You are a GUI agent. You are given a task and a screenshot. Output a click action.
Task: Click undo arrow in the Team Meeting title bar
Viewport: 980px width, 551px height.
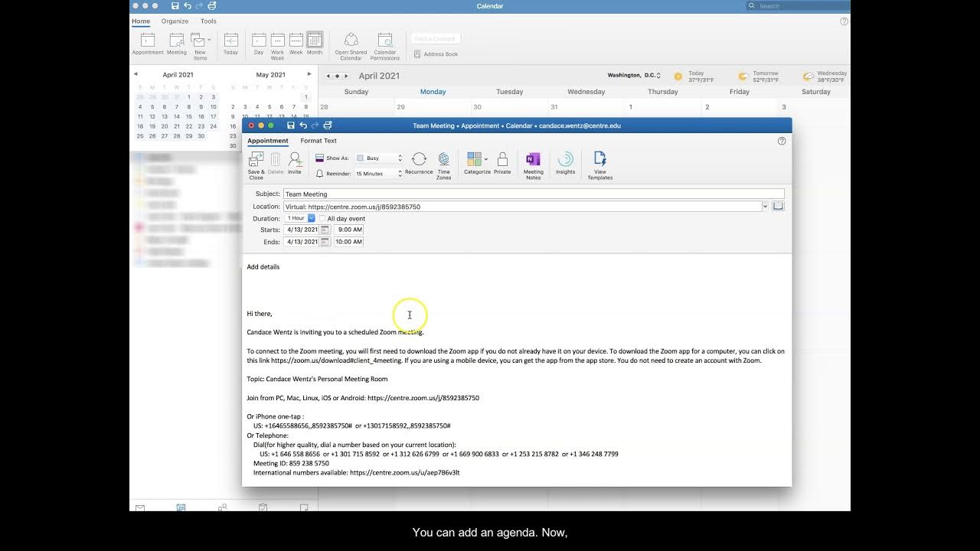pos(303,126)
